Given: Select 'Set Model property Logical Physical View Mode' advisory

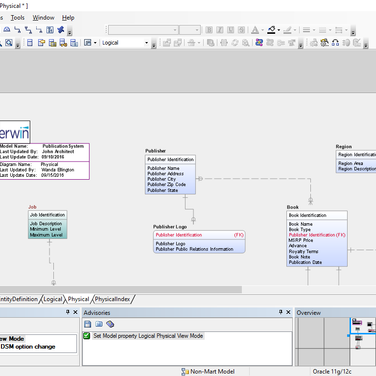Looking at the screenshot, I should 148,336.
